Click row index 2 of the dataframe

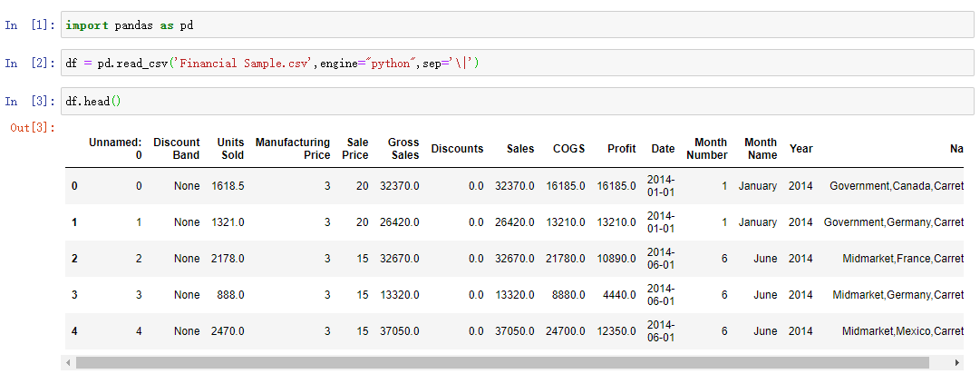[74, 259]
